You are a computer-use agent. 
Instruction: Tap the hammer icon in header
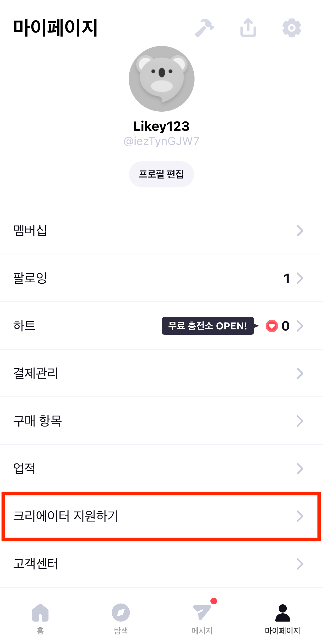click(x=204, y=28)
